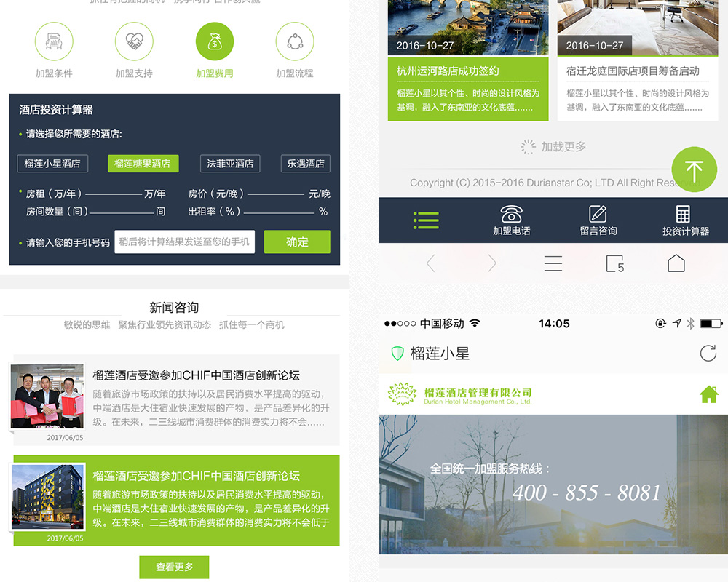Open the 加盟条件 icon
Viewport: 728px width, 582px height.
click(x=54, y=41)
